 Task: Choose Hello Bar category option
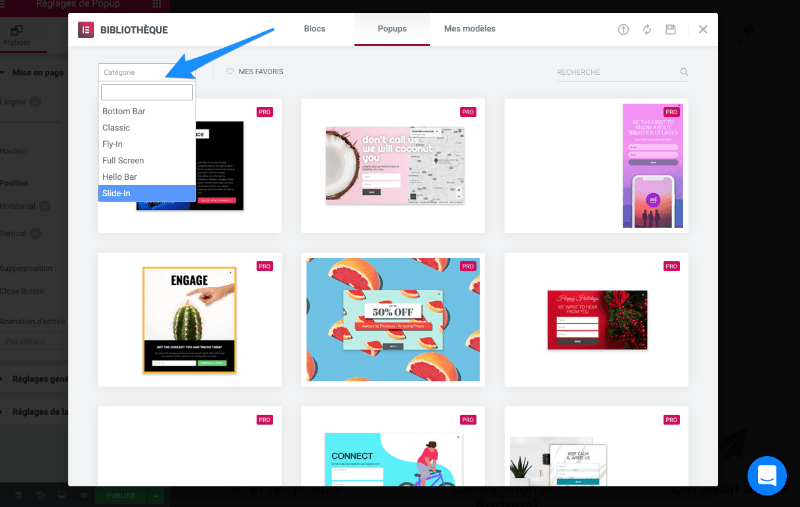click(x=147, y=176)
